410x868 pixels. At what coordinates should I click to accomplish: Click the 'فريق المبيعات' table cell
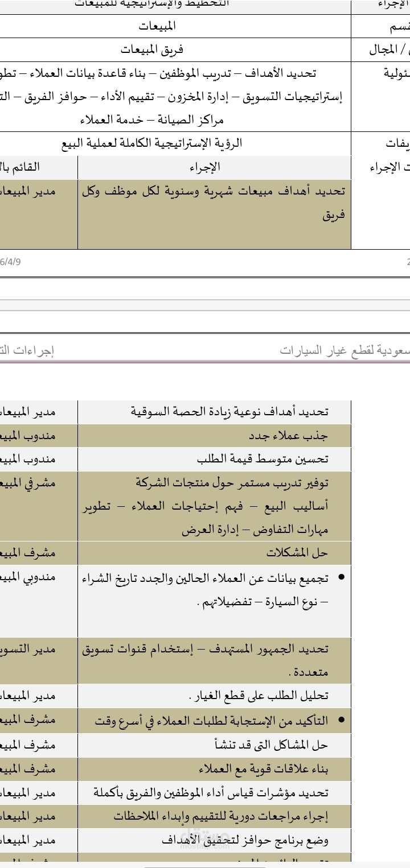click(175, 50)
